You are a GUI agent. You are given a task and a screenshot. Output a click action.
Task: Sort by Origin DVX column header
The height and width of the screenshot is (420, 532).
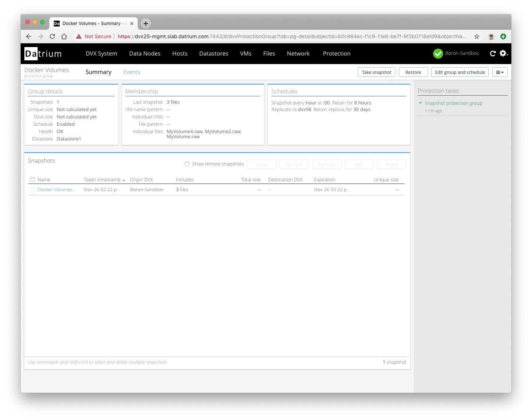141,180
